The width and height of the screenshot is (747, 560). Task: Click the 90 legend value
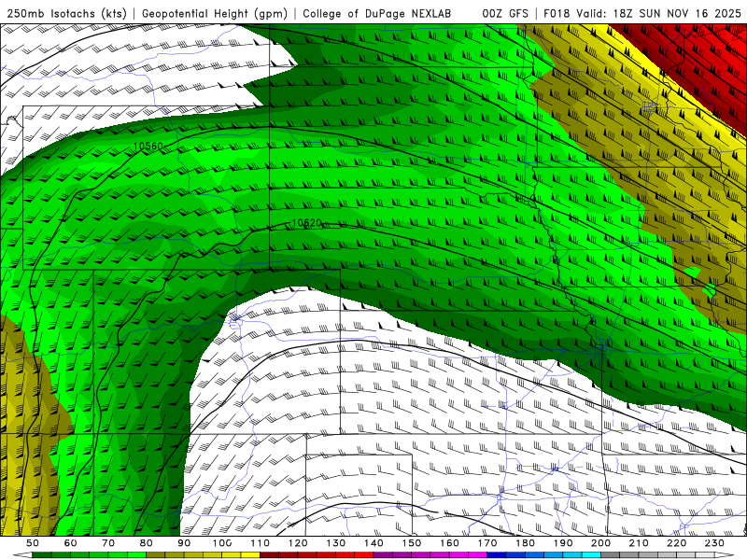(x=184, y=543)
